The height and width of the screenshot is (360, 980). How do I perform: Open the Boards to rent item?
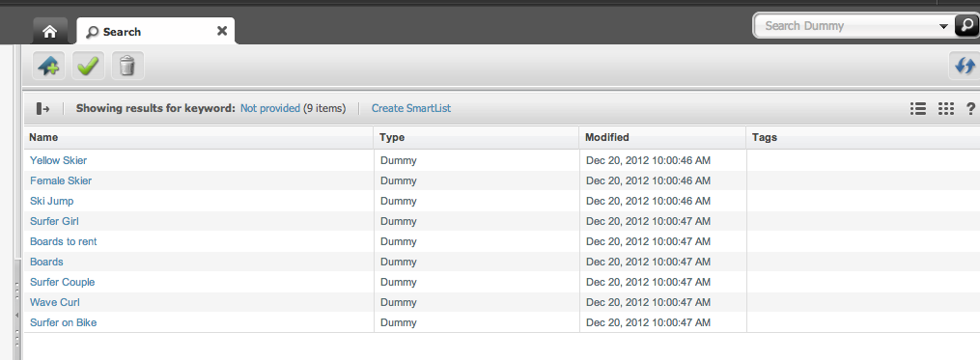(x=63, y=241)
